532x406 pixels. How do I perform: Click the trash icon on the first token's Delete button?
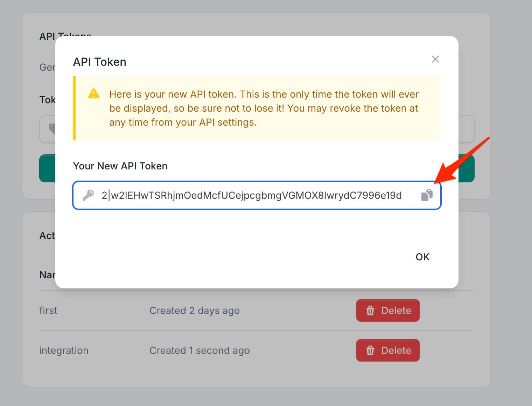370,310
